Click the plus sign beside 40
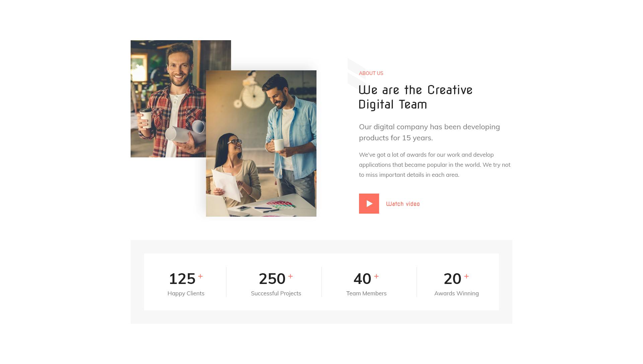The height and width of the screenshot is (364, 643). pyautogui.click(x=376, y=276)
